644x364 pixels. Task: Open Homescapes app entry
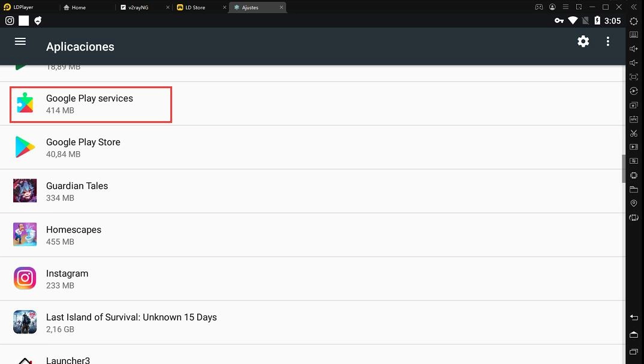tap(312, 235)
